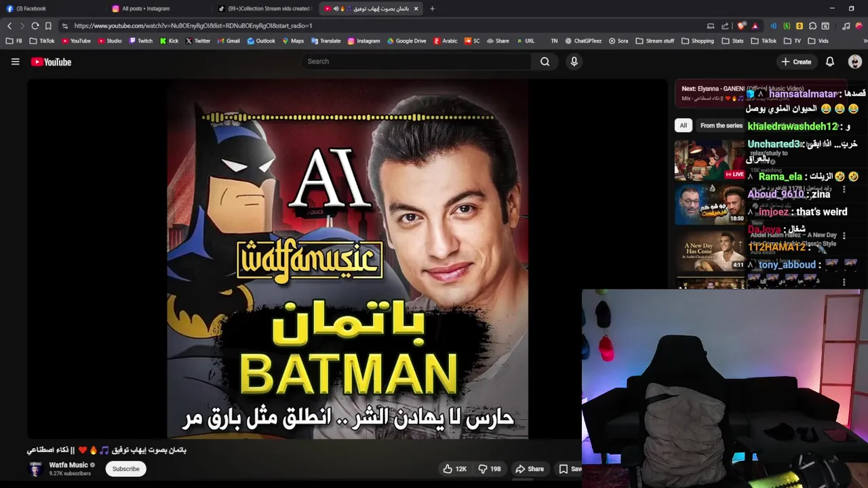Image resolution: width=868 pixels, height=488 pixels.
Task: Bookmark this page icon in toolbar
Action: [48, 26]
